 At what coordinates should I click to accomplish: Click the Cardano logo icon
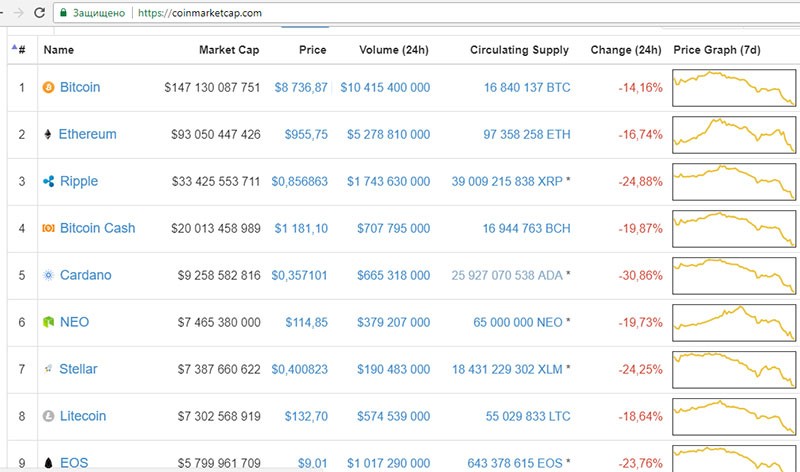pos(48,275)
